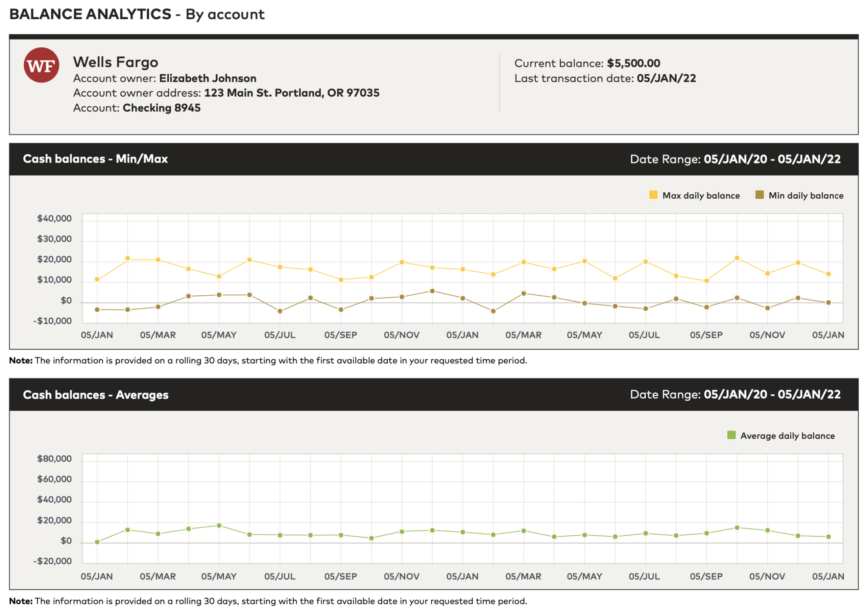
Task: Click the Cash balances - Averages header
Action: (96, 395)
